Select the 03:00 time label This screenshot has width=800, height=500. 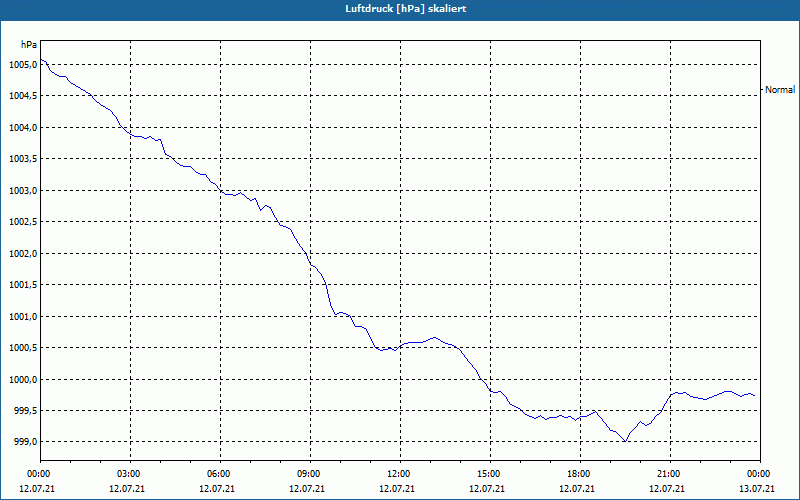coord(127,474)
